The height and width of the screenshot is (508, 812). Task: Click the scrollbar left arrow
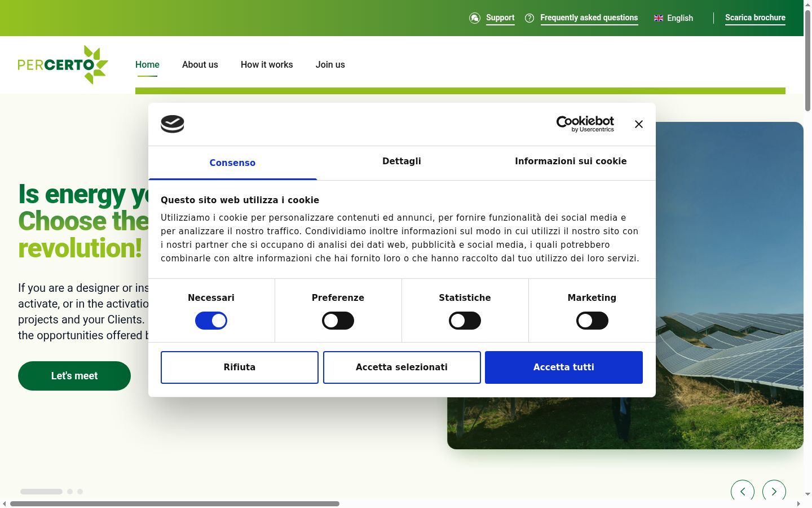[x=5, y=503]
